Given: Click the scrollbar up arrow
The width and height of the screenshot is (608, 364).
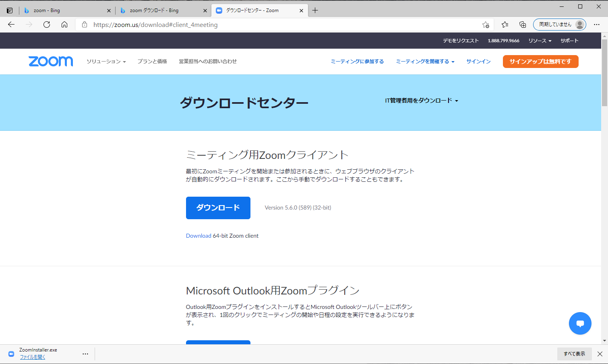Looking at the screenshot, I should [x=604, y=36].
